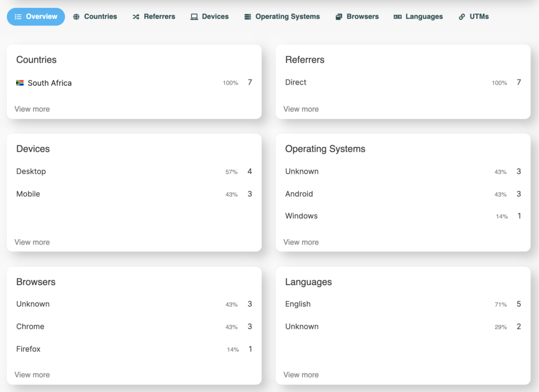Open the Referrers tab
This screenshot has width=539, height=392.
[154, 17]
